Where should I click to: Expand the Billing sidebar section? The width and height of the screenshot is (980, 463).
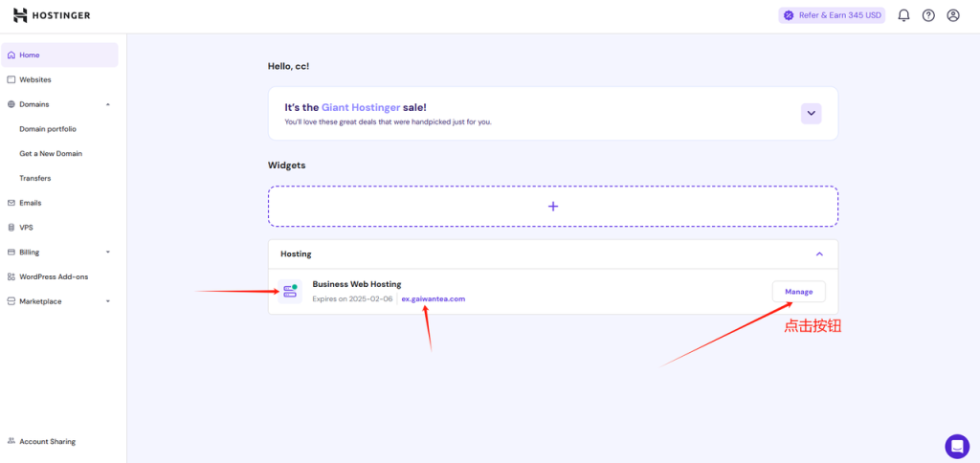tap(108, 253)
